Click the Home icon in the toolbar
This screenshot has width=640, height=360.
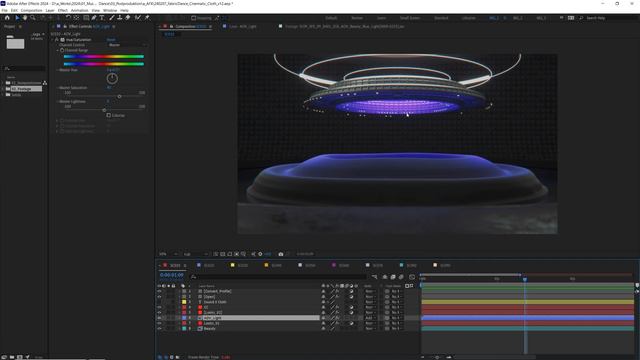coord(7,18)
